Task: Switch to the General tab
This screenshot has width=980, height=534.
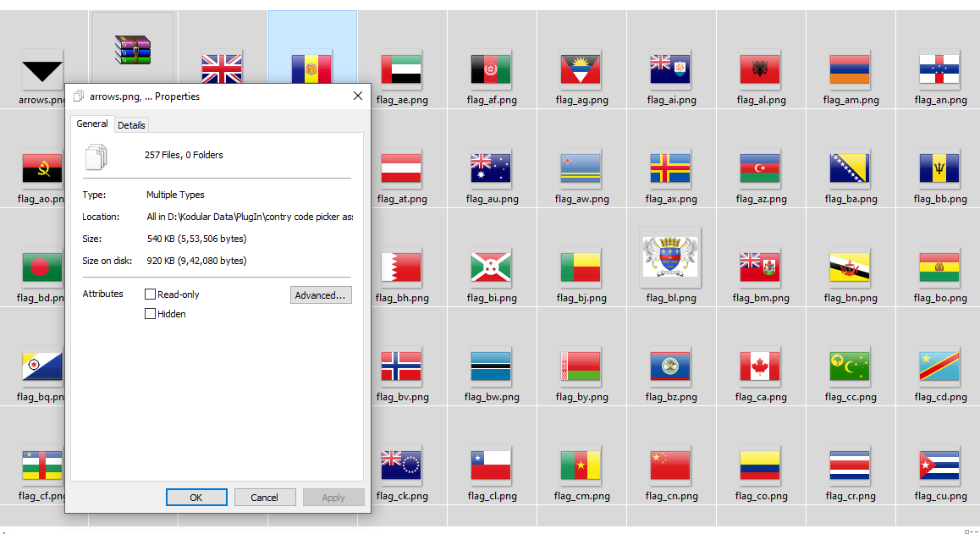Action: (92, 124)
